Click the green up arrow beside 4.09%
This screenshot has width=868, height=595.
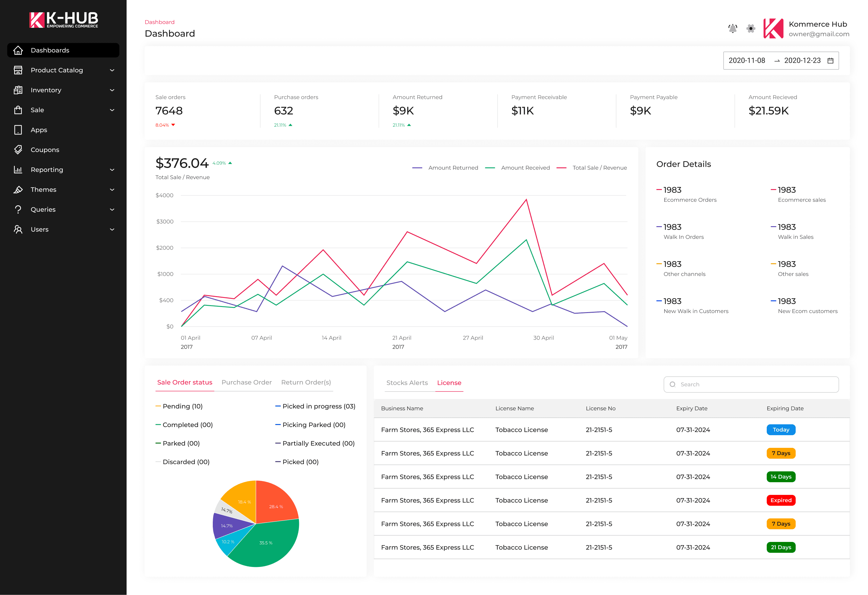click(230, 163)
